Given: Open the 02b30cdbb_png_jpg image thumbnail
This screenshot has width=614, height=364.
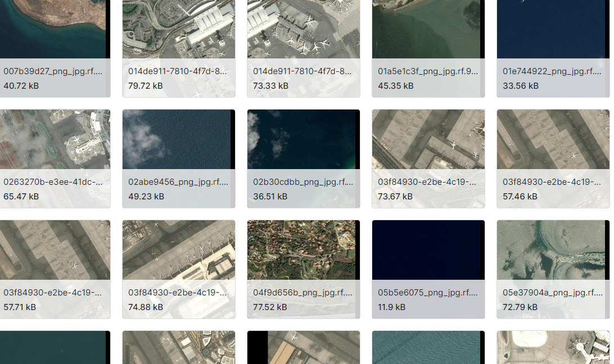Looking at the screenshot, I should click(303, 139).
